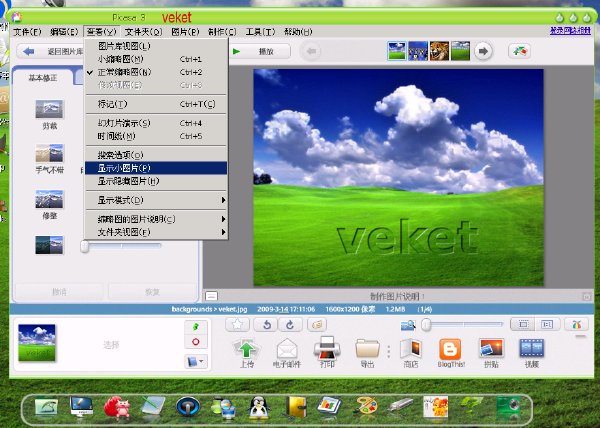Expand the 缩略图的图片说明(C) submenu
The height and width of the screenshot is (428, 600).
pos(156,219)
